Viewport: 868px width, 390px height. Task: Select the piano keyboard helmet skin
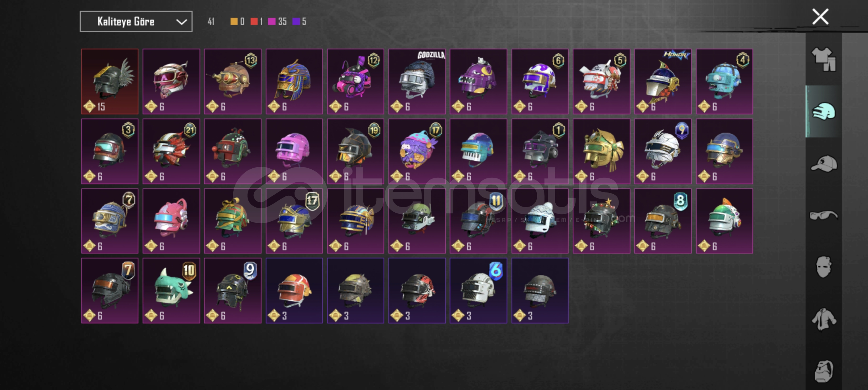point(478,151)
